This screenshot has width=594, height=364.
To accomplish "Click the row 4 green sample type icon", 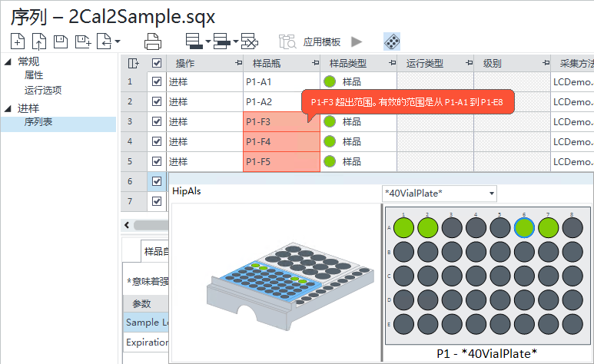I will click(330, 141).
